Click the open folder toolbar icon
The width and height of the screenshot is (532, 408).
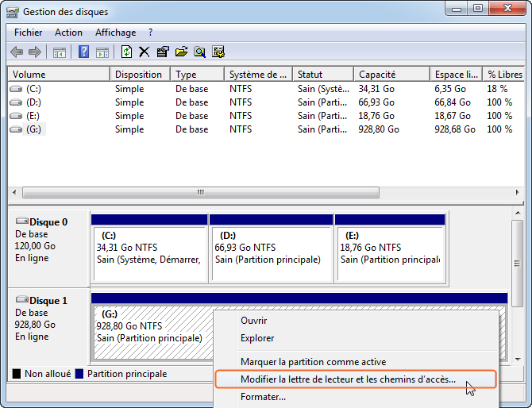182,52
